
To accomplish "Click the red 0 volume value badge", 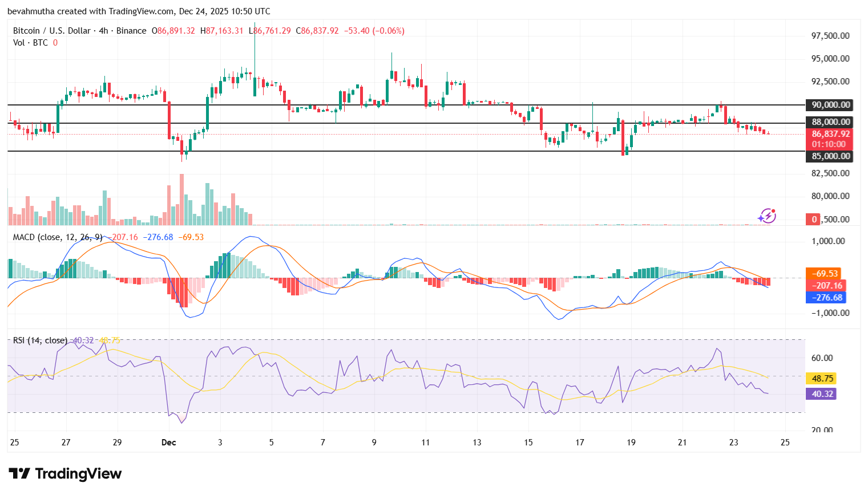I will (813, 219).
